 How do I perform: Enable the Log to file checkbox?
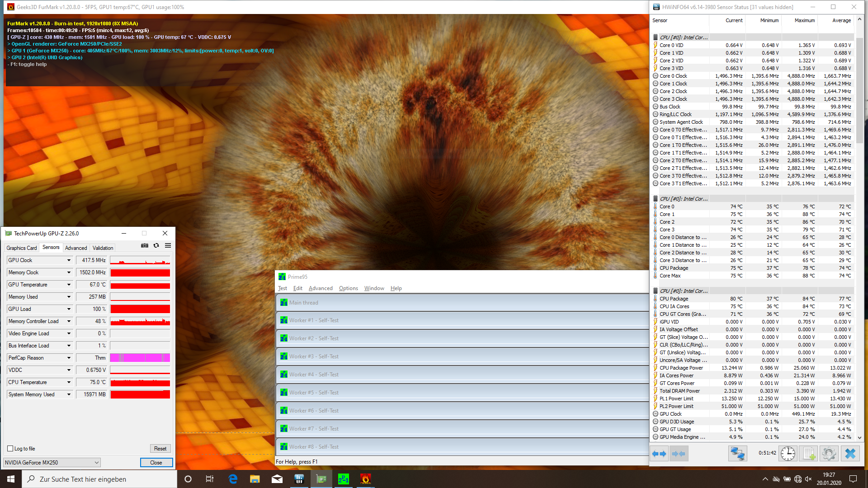tap(10, 449)
